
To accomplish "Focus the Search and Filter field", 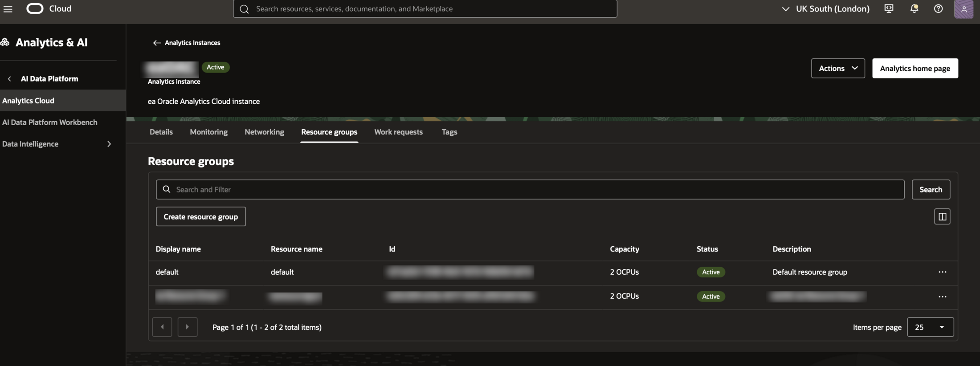I will [530, 189].
